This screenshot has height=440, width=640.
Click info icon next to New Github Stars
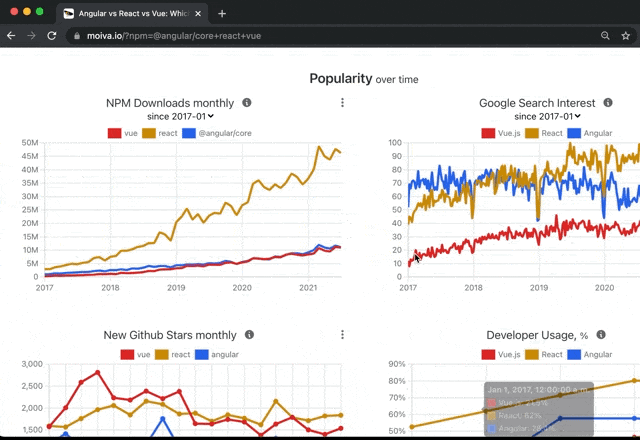tap(249, 335)
